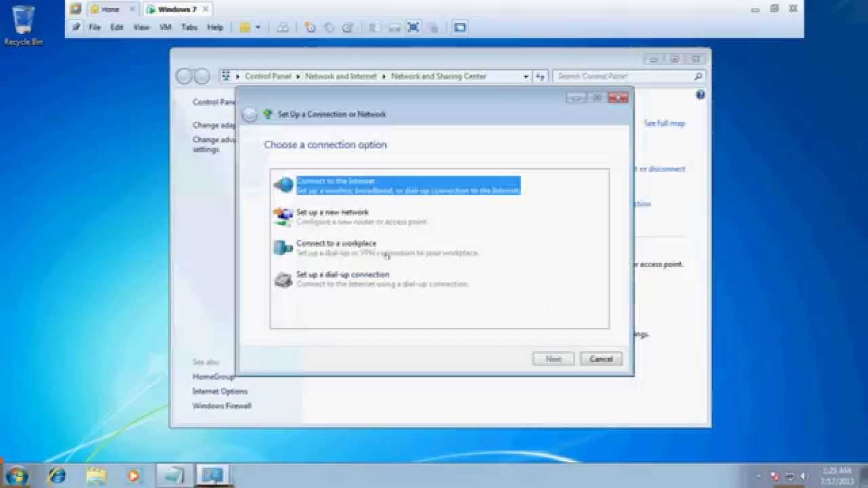Open the VMware File menu
868x488 pixels.
95,27
